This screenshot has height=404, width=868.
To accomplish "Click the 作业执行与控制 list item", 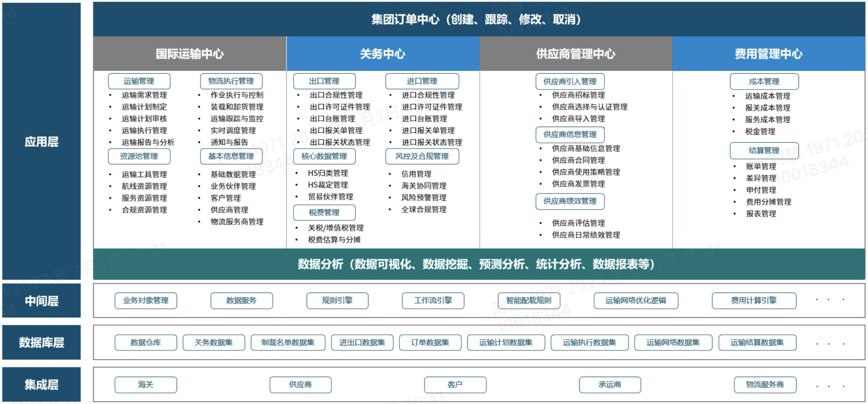I will pyautogui.click(x=237, y=95).
